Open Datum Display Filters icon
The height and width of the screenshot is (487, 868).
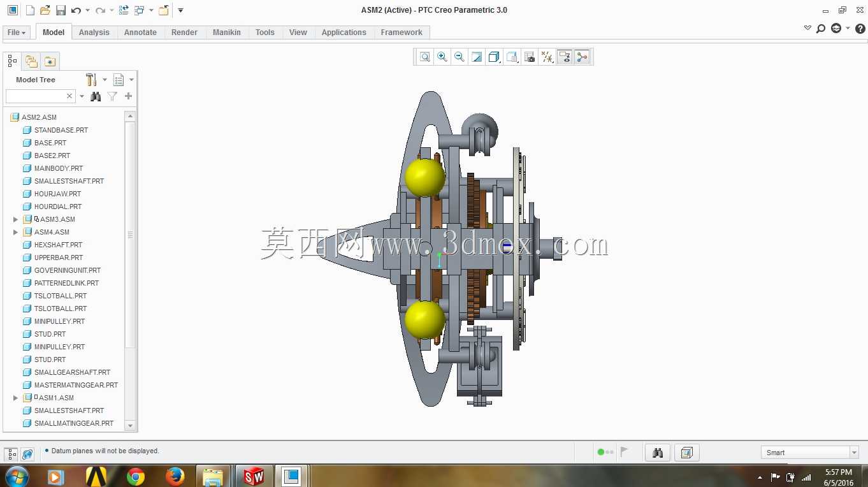tap(547, 57)
